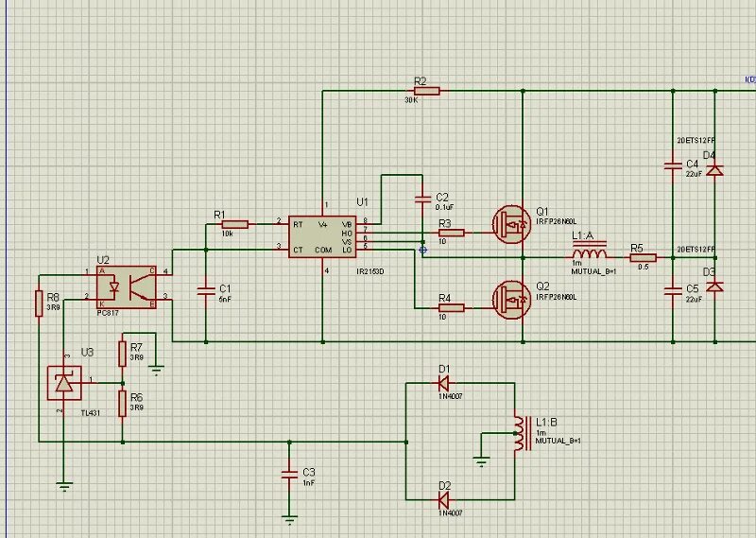Select diode D2 symbol

click(444, 500)
